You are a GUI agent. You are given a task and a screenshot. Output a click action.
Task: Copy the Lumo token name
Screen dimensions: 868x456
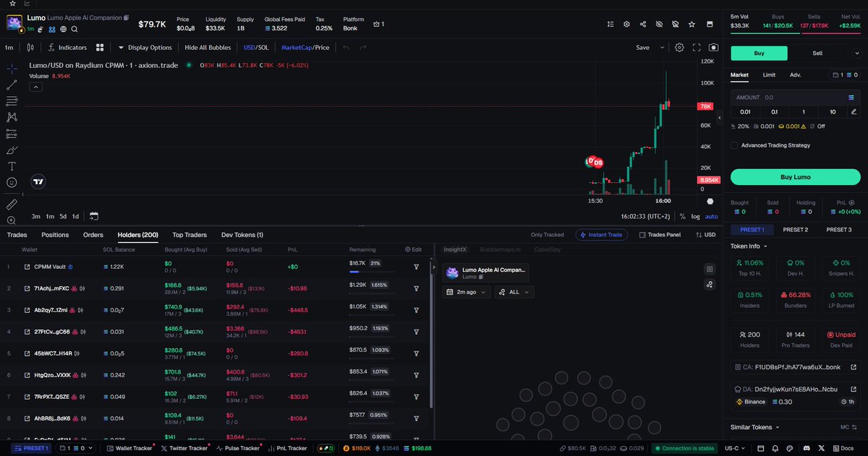[x=127, y=17]
